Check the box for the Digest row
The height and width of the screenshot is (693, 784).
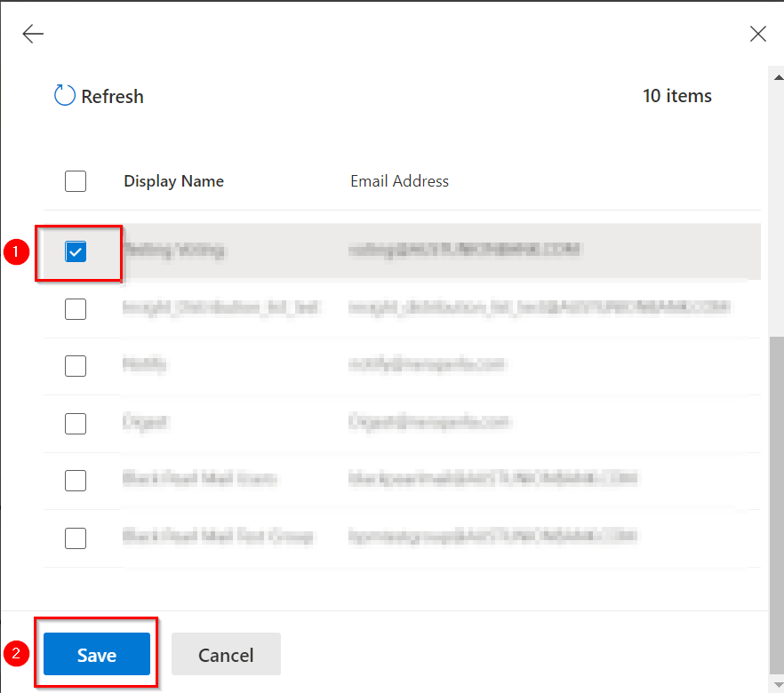[x=76, y=423]
